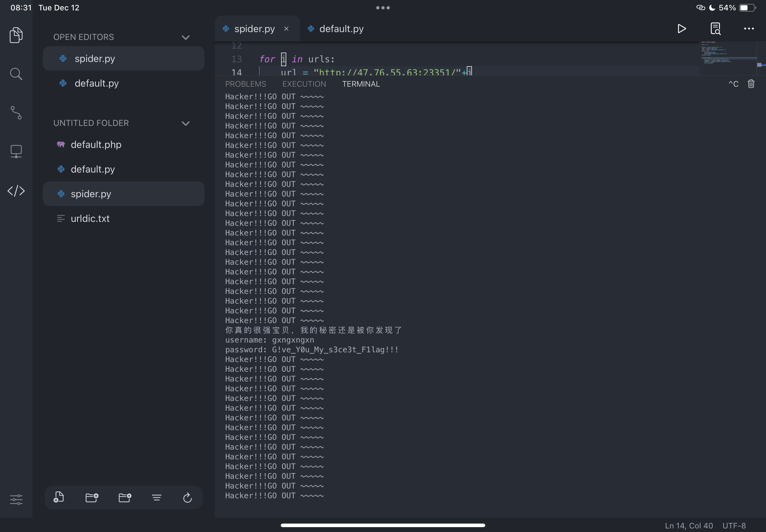The image size is (766, 532).
Task: Click the Ln 14, Col 40 status
Action: pyautogui.click(x=689, y=525)
